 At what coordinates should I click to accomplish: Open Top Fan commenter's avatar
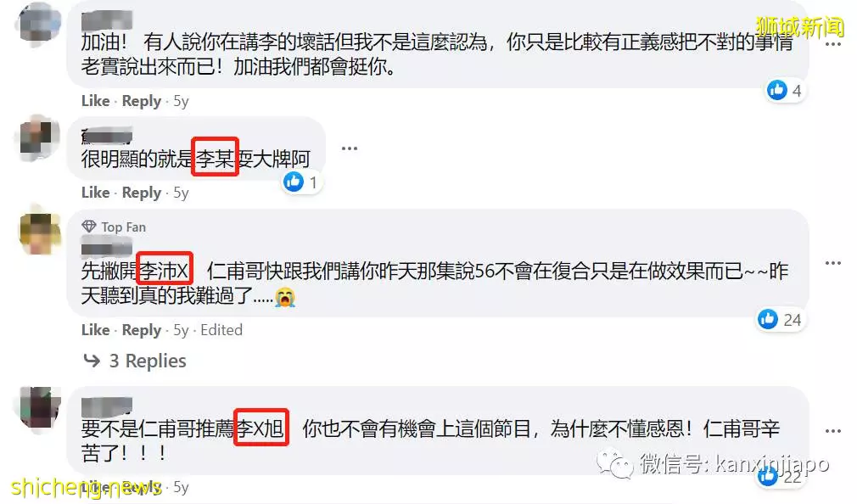coord(39,233)
